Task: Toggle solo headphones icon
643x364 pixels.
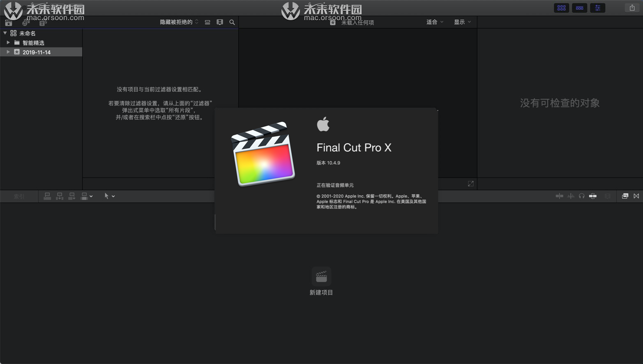Action: point(582,196)
